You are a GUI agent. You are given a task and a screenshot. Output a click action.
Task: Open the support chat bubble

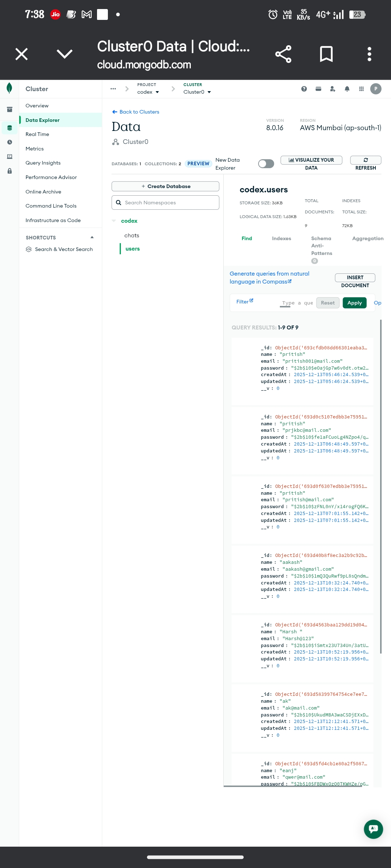pos(373,829)
